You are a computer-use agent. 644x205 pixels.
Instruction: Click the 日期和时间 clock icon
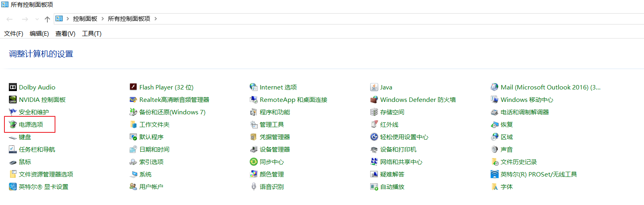click(x=133, y=149)
